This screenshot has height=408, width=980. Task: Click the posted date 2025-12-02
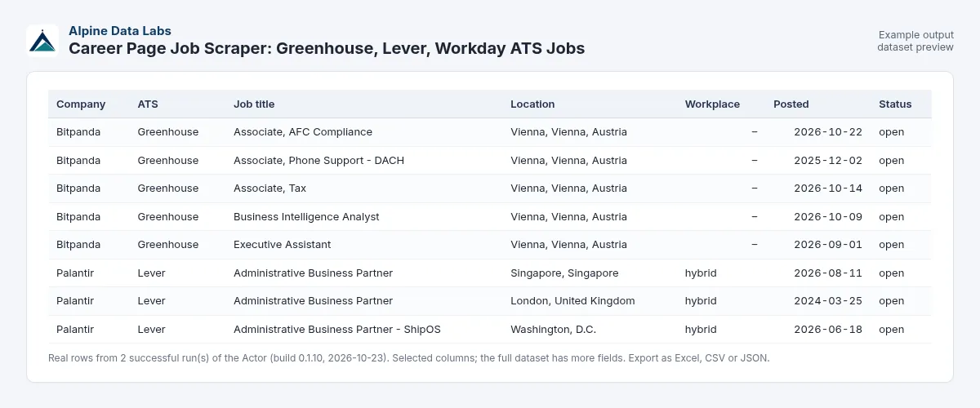coord(828,161)
